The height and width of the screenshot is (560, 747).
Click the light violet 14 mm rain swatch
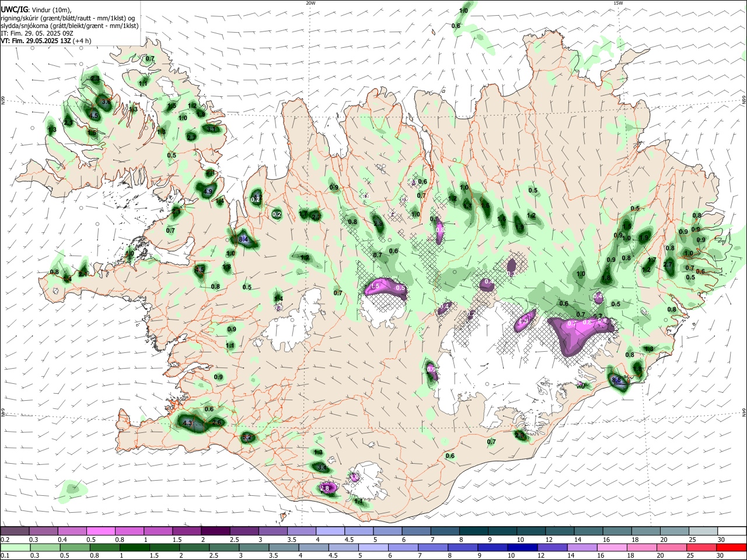coord(581,548)
